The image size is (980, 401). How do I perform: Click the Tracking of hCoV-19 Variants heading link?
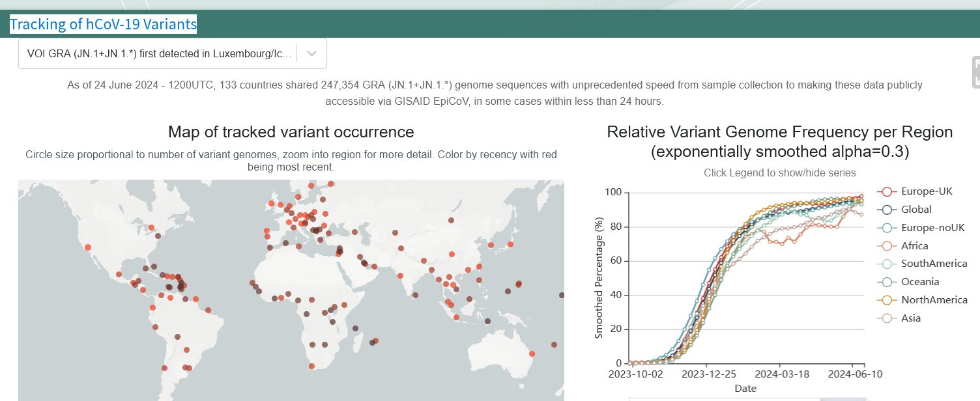tap(103, 25)
